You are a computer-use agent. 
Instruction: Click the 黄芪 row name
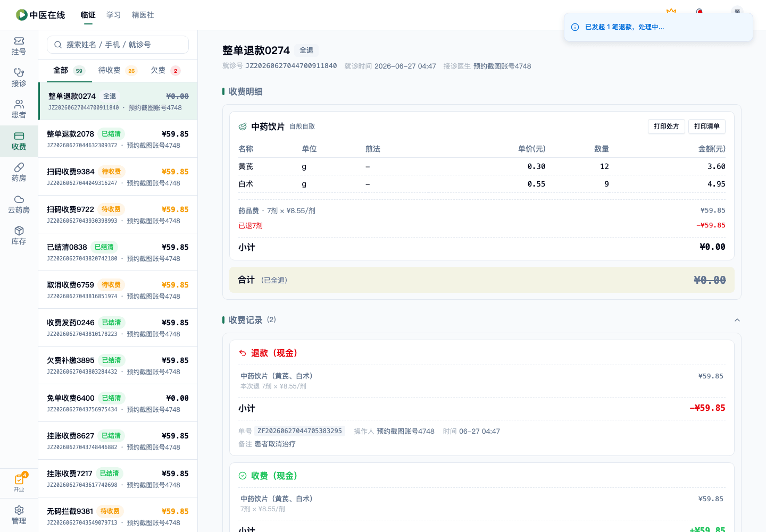tap(246, 166)
